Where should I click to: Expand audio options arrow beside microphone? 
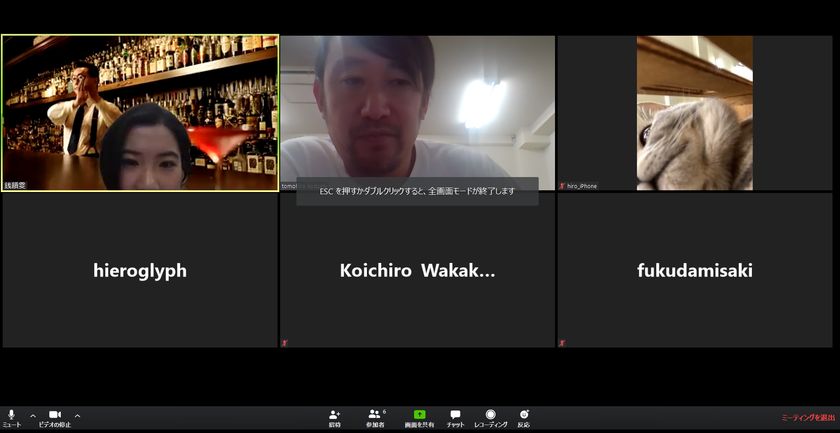click(33, 415)
